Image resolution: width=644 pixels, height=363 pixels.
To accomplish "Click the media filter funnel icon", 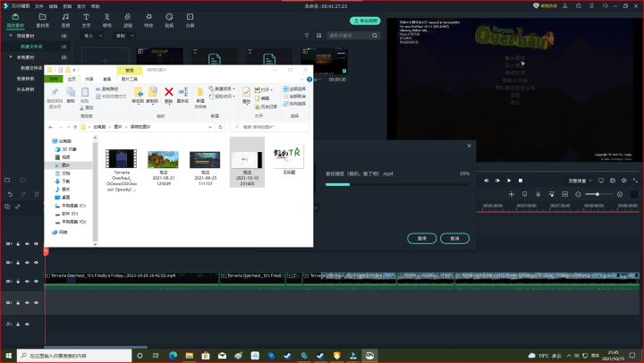I will pos(307,36).
